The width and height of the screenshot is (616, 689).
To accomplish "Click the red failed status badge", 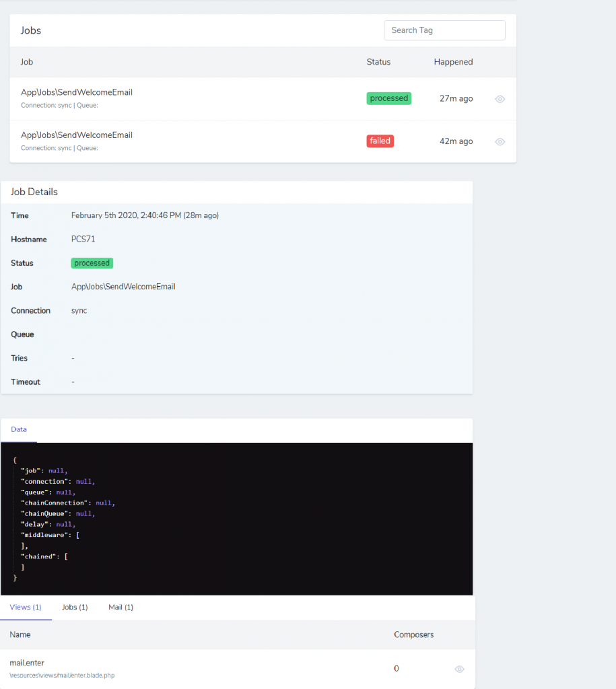I will coord(380,141).
